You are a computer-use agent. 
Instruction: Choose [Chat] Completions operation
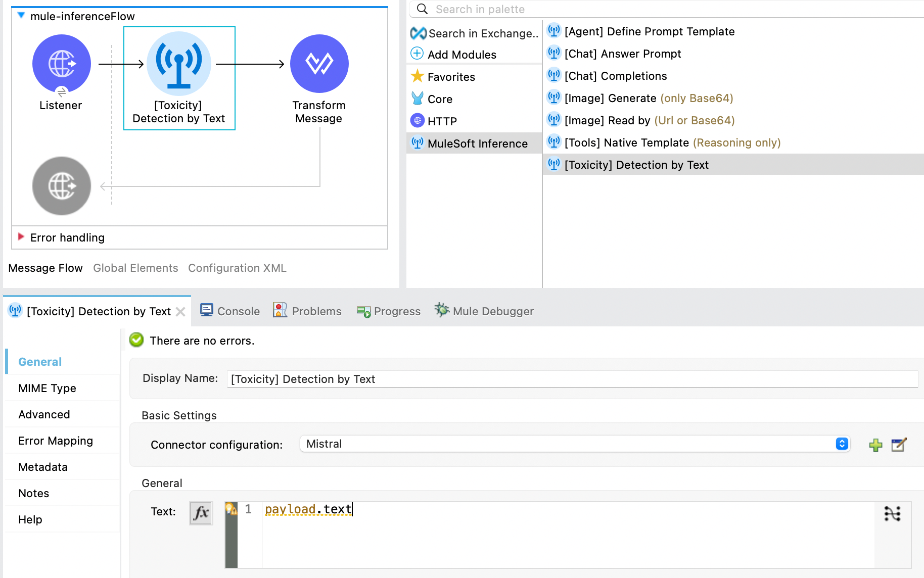616,76
